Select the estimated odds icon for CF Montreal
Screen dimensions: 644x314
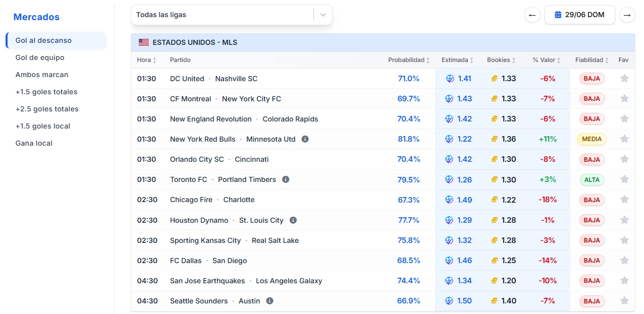click(449, 99)
